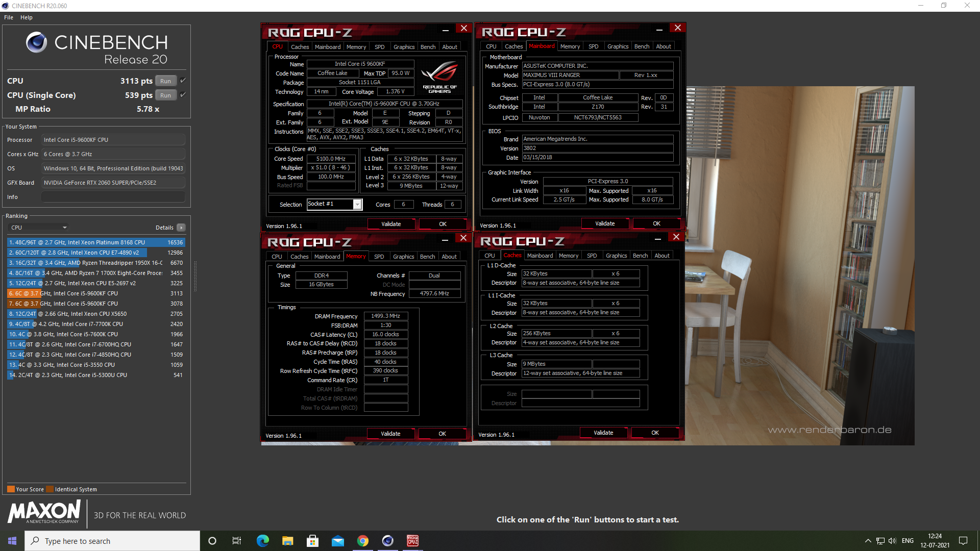
Task: Open Task View icon
Action: (x=236, y=541)
